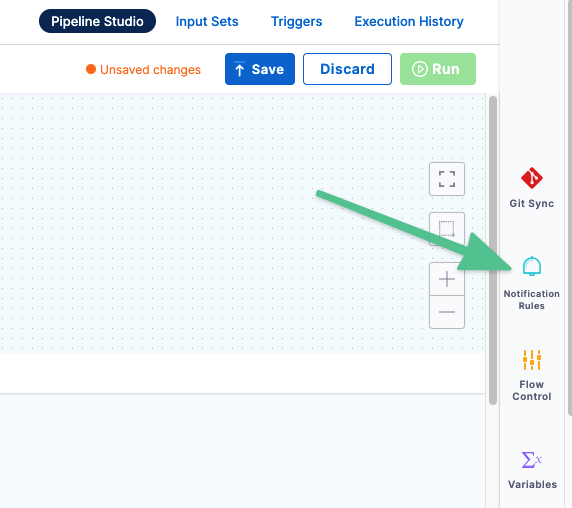Open the Flow Control sliders icon

532,360
